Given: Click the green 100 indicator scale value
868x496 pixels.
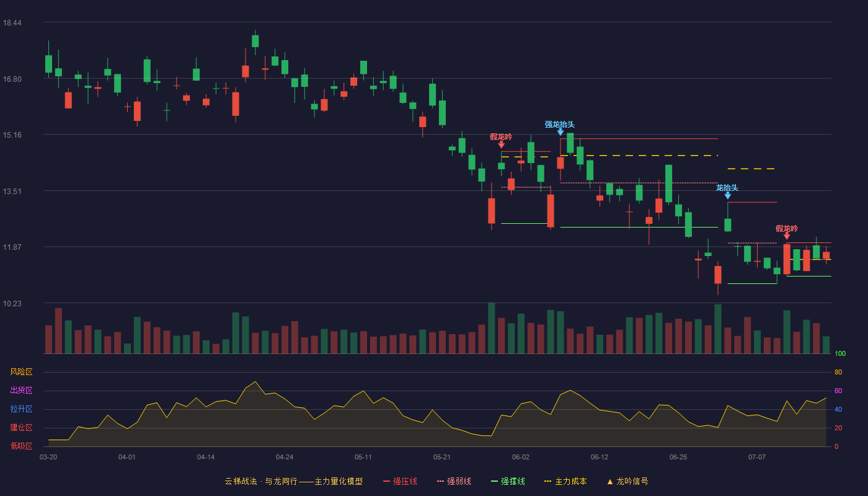Looking at the screenshot, I should pyautogui.click(x=840, y=354).
